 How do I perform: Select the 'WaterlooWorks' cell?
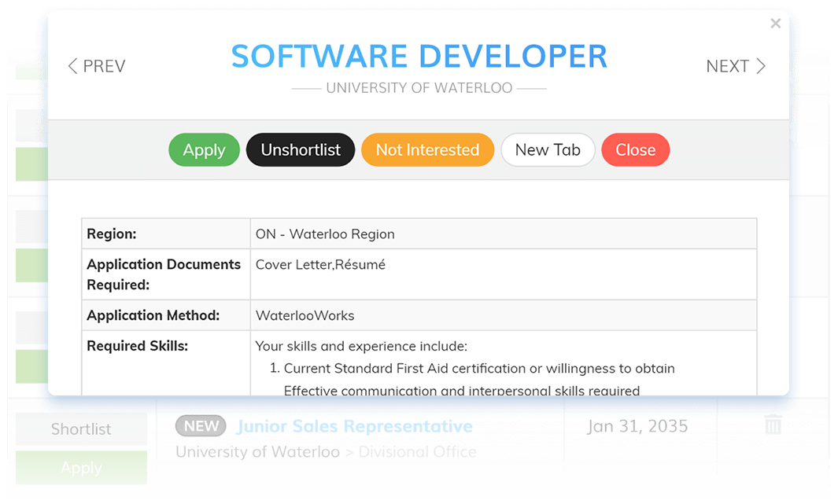pyautogui.click(x=504, y=315)
